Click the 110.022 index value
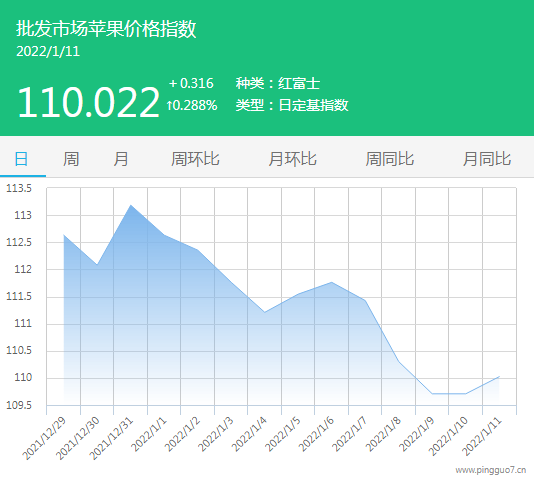Image resolution: width=534 pixels, height=482 pixels. pos(89,102)
